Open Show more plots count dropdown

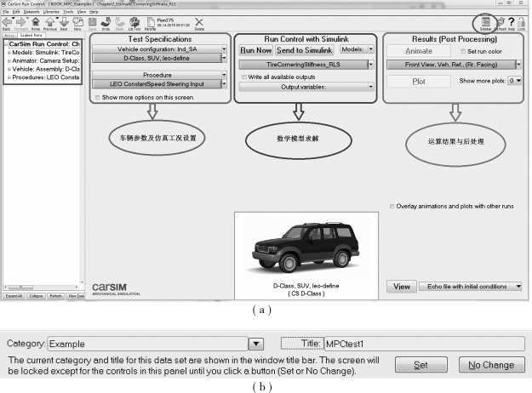tap(515, 81)
